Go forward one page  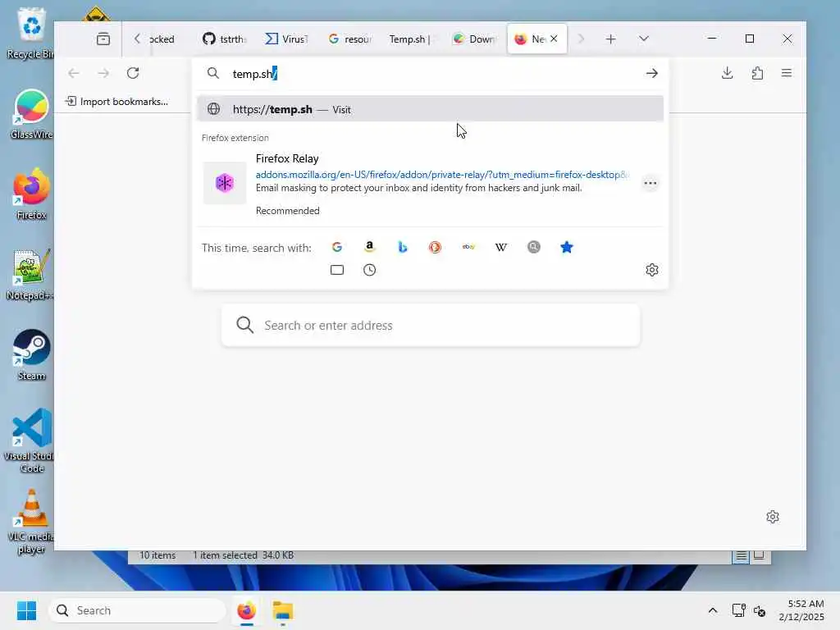(x=103, y=73)
